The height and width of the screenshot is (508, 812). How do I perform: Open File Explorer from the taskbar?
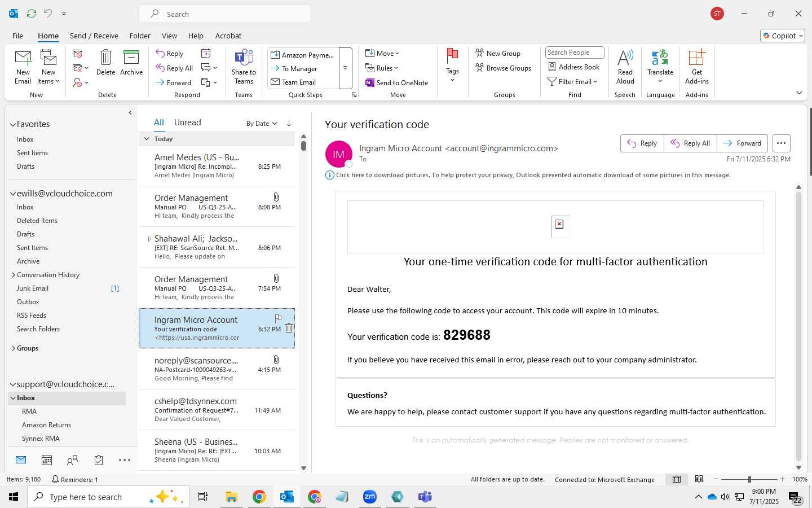231,497
